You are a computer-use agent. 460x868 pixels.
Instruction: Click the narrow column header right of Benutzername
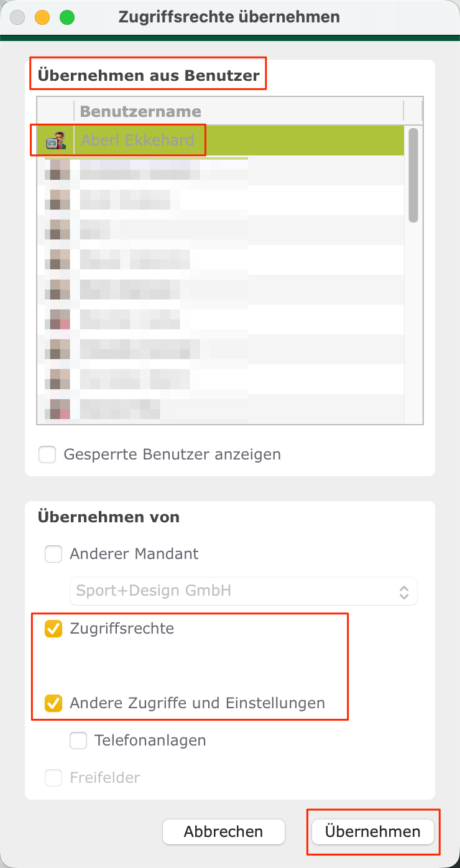point(413,111)
